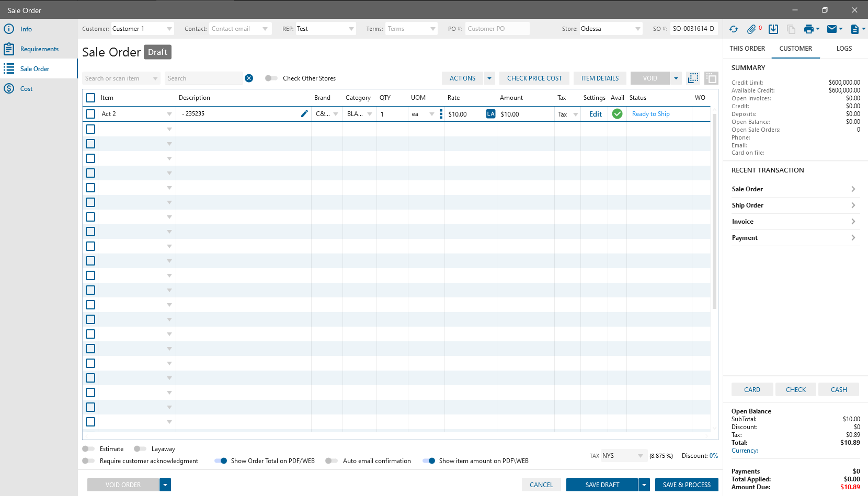
Task: Click the item grid vertical scrollbar
Action: [x=714, y=209]
